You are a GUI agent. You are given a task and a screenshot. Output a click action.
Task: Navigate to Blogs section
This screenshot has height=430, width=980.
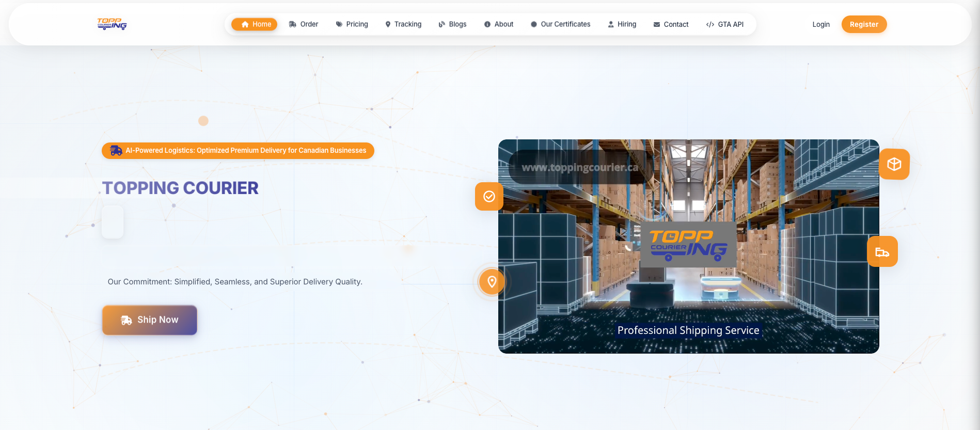pos(452,24)
